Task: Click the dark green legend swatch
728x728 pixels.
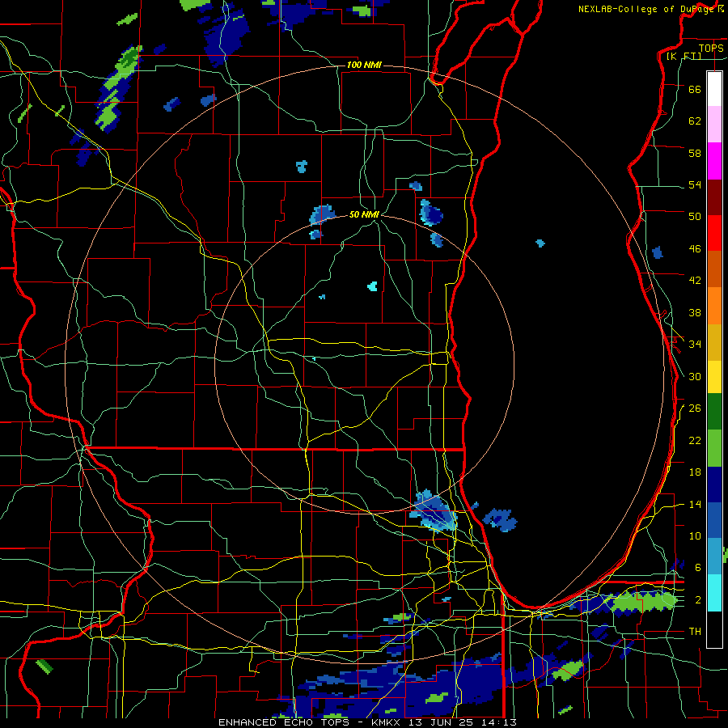Action: tap(714, 412)
